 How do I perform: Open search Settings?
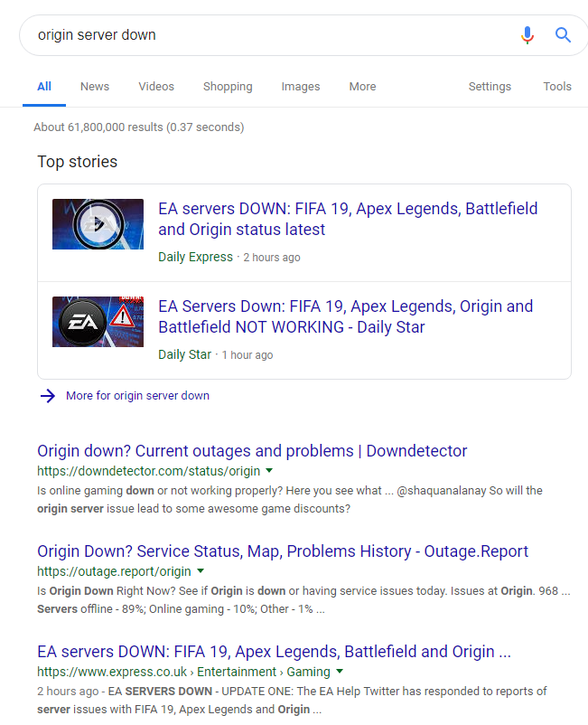[x=490, y=87]
